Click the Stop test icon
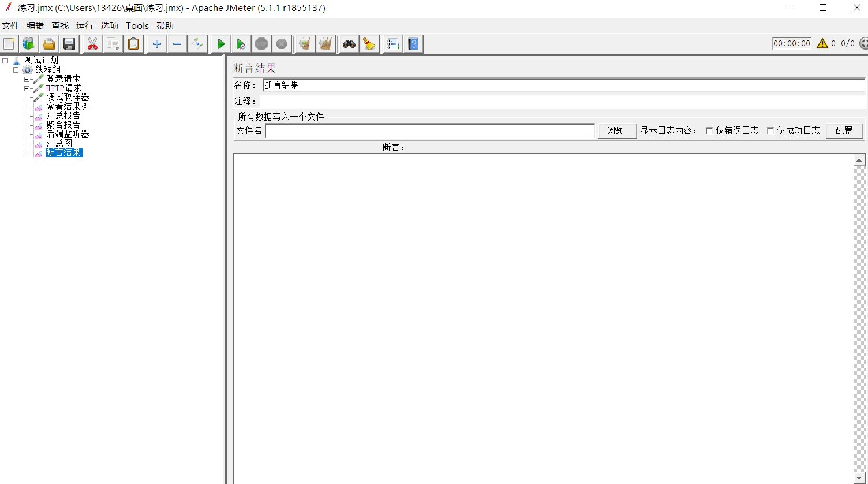 (261, 44)
